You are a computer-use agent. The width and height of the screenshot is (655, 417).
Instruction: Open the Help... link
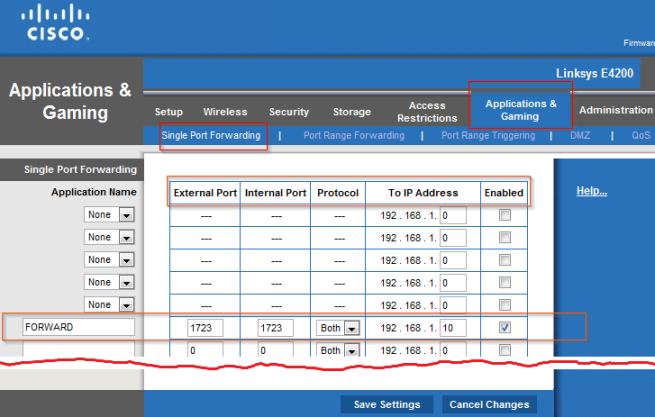(592, 191)
